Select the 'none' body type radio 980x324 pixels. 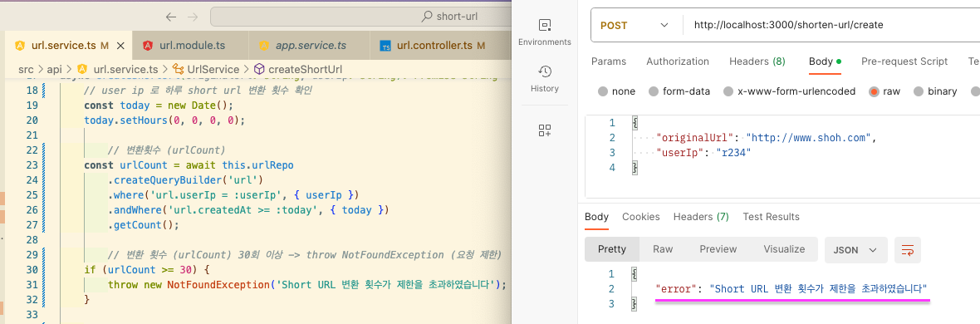pos(602,91)
